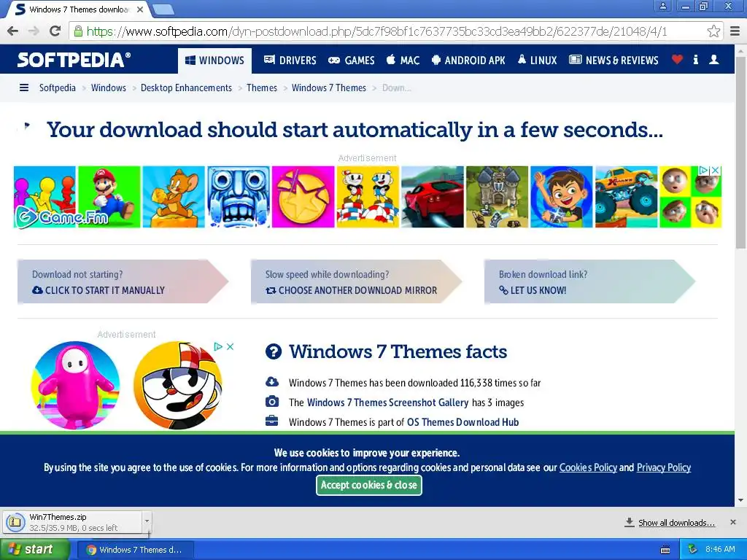Click the Chrome profile icon in title bar

(662, 6)
